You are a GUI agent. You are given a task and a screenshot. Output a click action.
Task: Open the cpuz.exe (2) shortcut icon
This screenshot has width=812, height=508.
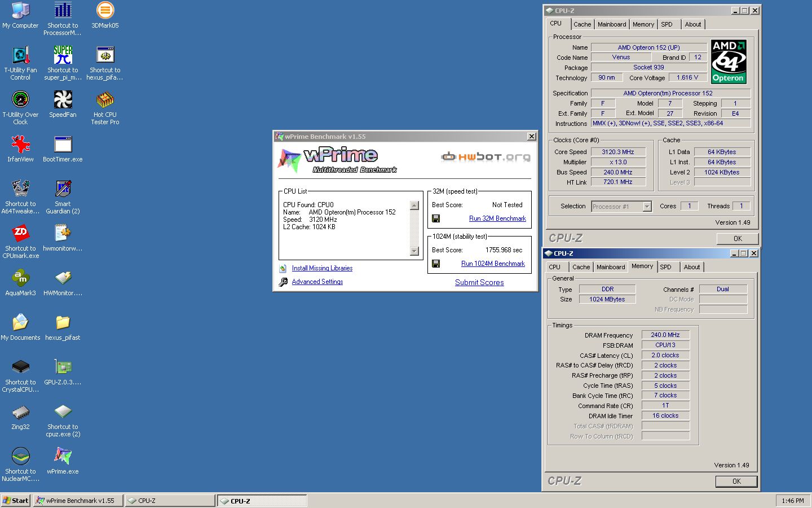click(x=63, y=411)
